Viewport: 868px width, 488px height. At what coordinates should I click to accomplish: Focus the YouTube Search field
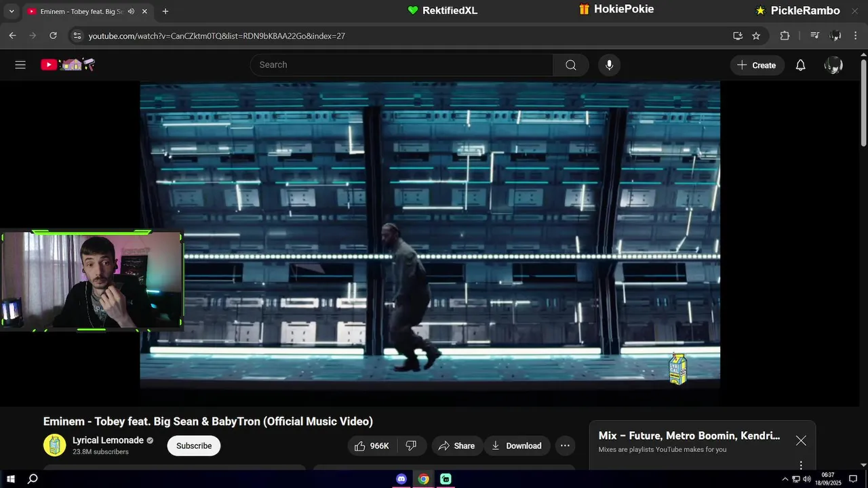[x=401, y=65]
